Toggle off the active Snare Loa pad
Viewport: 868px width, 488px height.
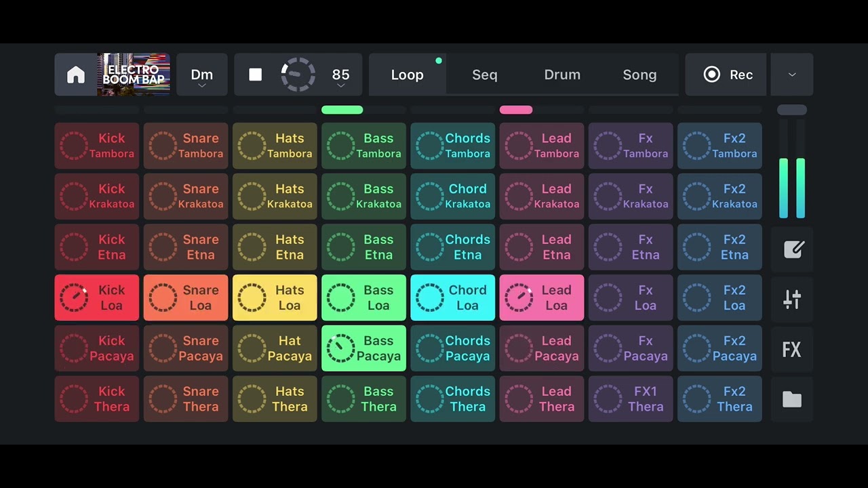pos(186,298)
